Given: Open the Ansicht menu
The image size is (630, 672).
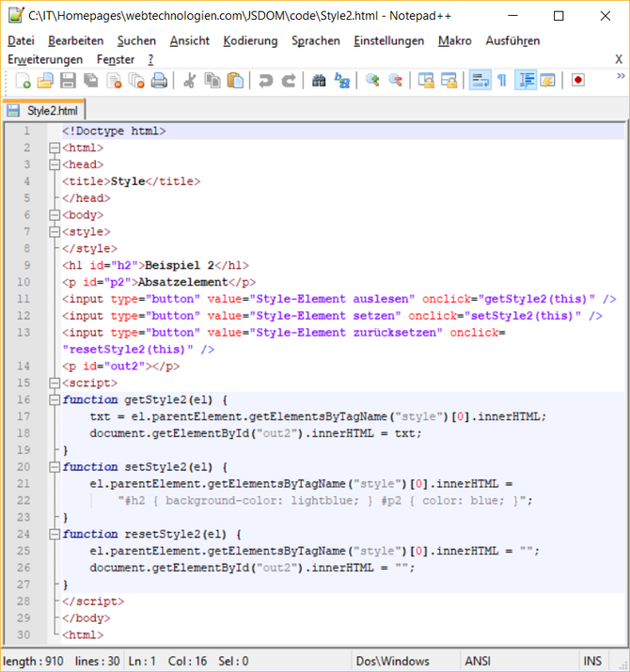Looking at the screenshot, I should click(190, 40).
